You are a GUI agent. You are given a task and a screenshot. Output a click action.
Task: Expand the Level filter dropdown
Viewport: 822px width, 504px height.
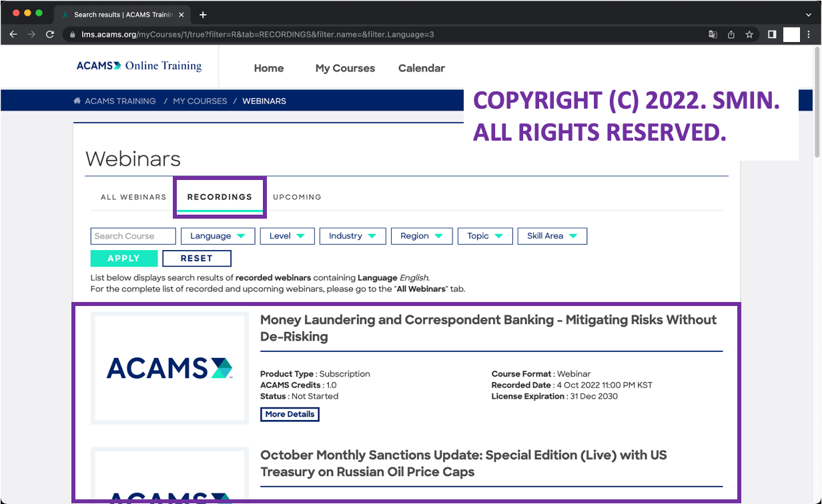(x=287, y=236)
